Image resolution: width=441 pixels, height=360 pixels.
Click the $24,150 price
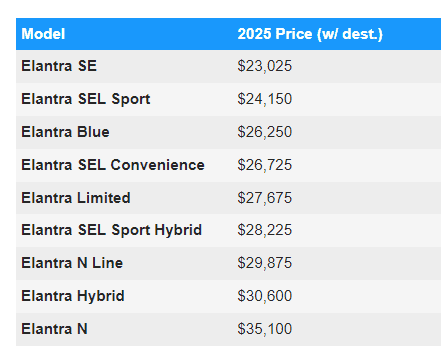265,99
